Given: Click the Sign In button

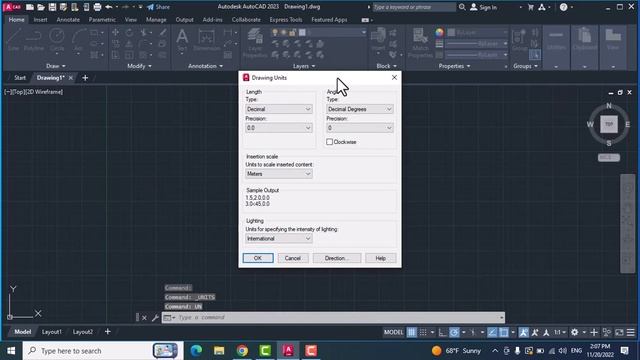Looking at the screenshot, I should 484,7.
